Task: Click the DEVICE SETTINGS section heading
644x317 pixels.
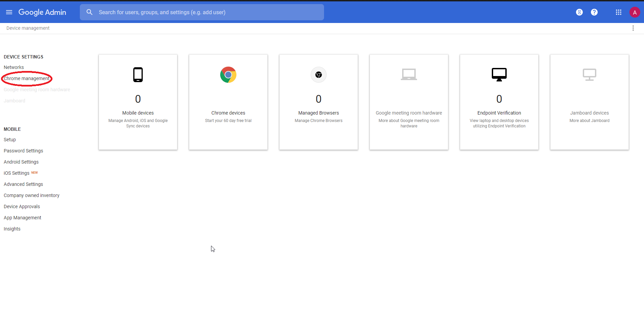Action: click(24, 57)
